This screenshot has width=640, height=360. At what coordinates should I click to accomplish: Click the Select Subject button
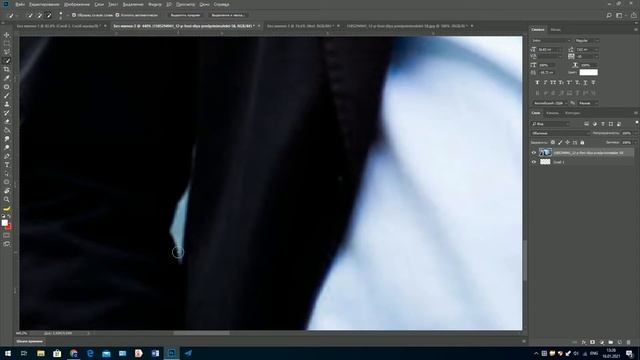185,15
